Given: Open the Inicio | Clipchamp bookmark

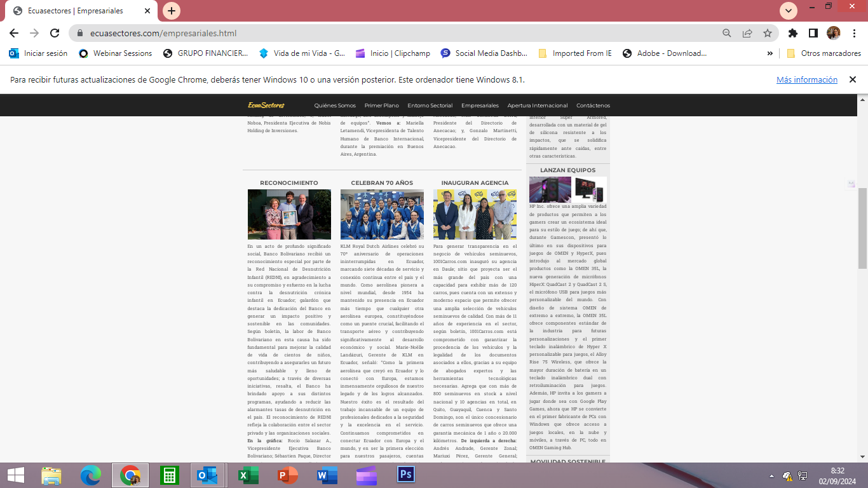Looking at the screenshot, I should click(x=393, y=53).
